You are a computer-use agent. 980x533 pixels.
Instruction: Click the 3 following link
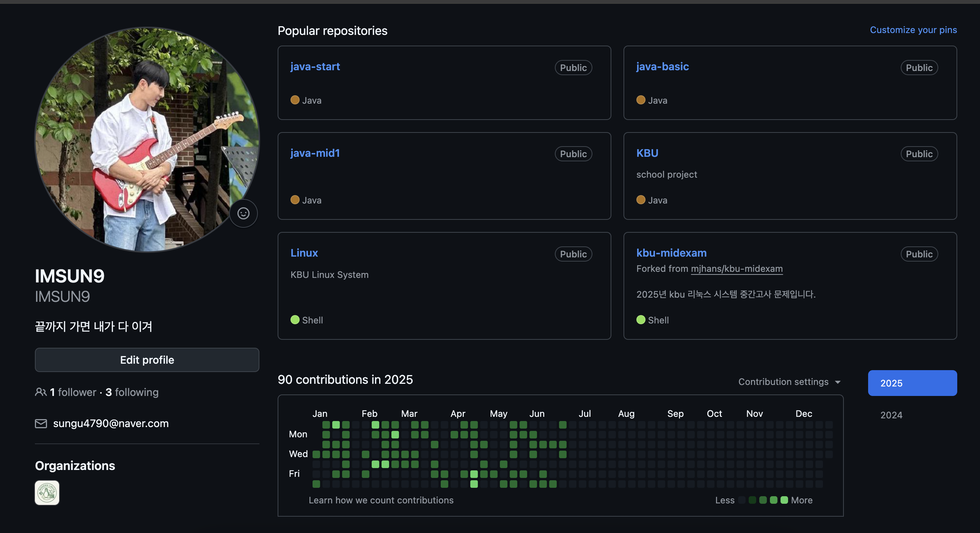pos(132,392)
